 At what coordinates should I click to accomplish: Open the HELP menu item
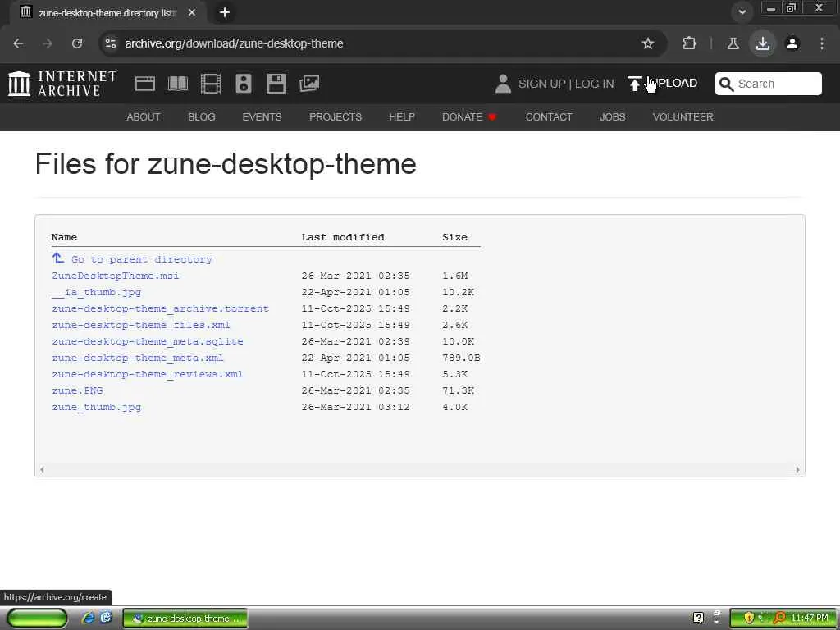[402, 116]
